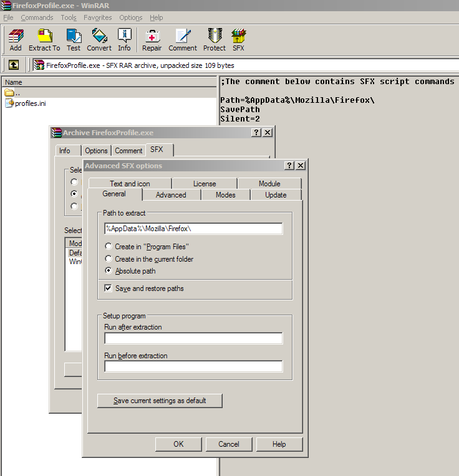Click the WinRAR title bar icon
The image size is (459, 476).
[x=6, y=6]
